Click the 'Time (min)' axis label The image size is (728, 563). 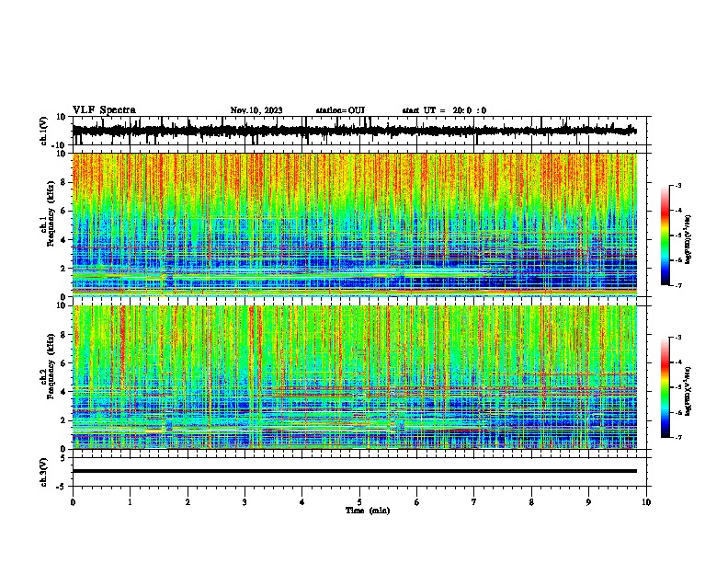(368, 511)
